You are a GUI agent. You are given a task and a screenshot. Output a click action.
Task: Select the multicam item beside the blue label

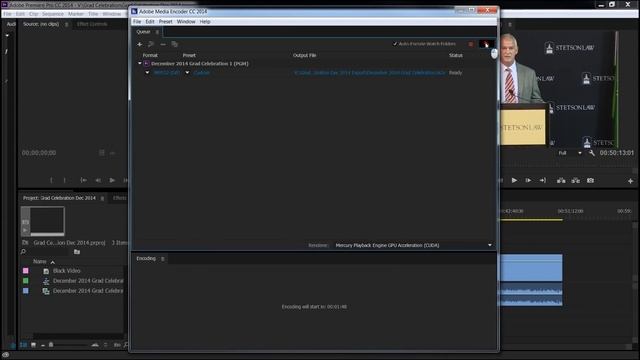pyautogui.click(x=88, y=291)
